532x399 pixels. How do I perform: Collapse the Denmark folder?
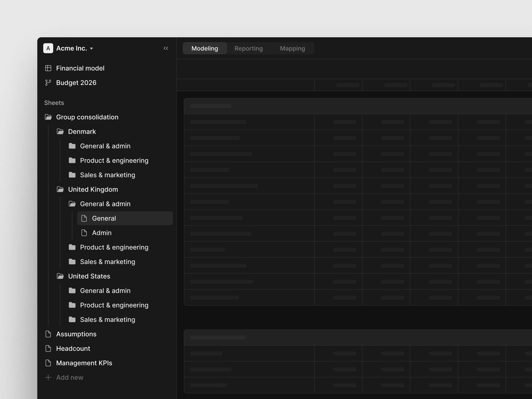click(60, 132)
